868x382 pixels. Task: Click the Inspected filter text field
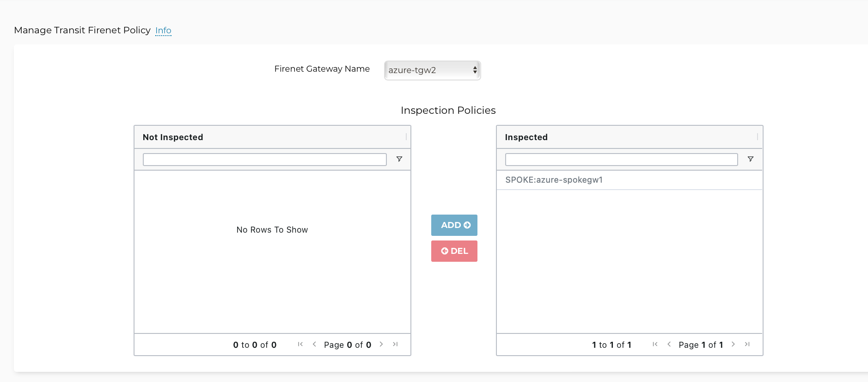pos(621,160)
